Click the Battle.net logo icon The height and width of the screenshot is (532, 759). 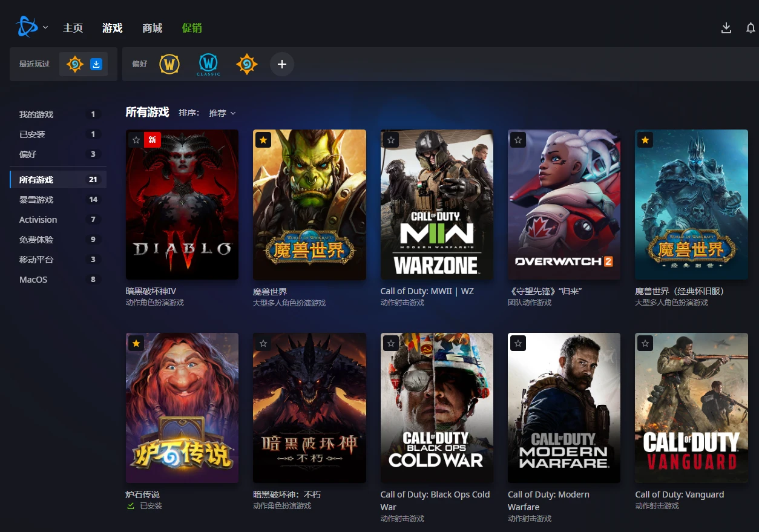tap(27, 27)
